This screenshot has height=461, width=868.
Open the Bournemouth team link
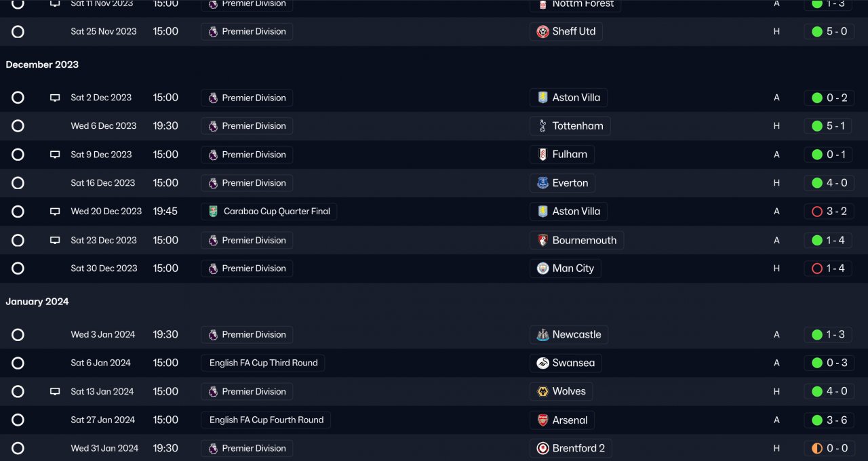(x=584, y=240)
